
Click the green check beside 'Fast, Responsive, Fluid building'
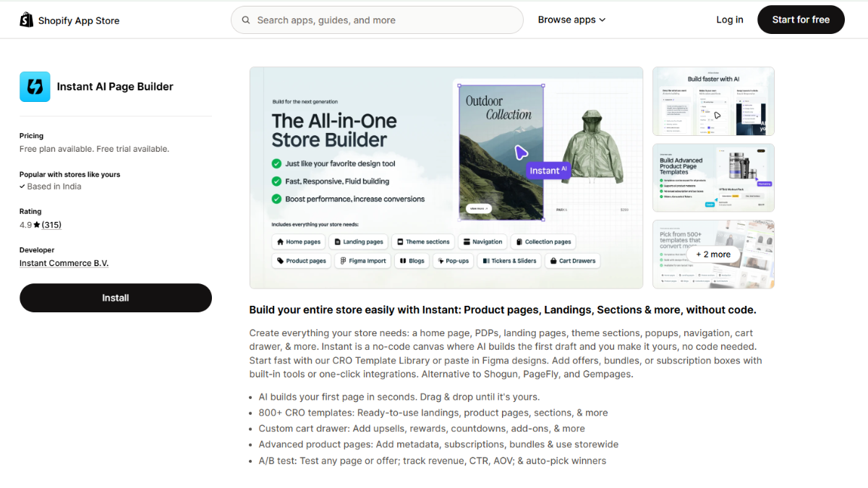276,181
